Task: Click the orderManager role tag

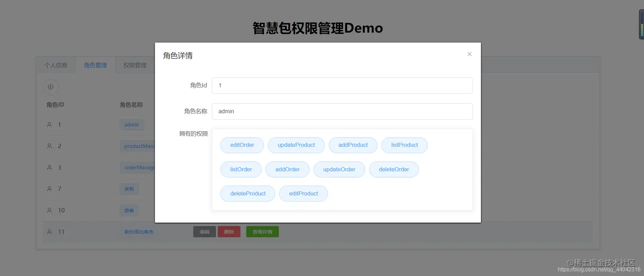Action: [137, 167]
